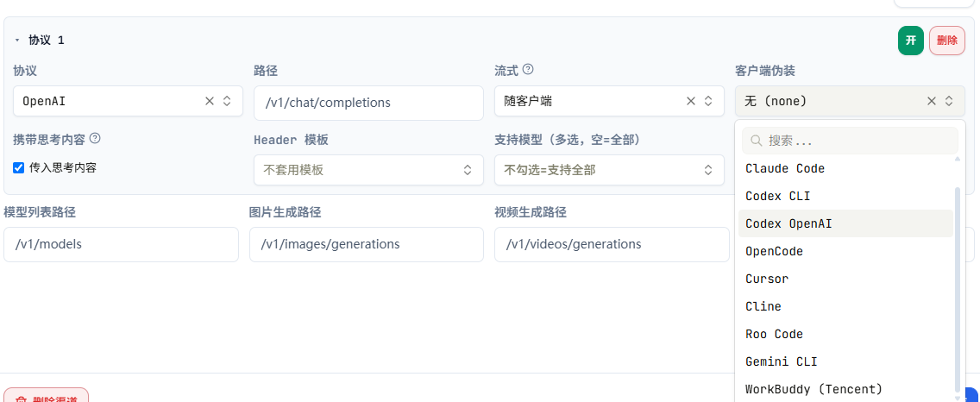Choose Codex OpenAI option

845,223
